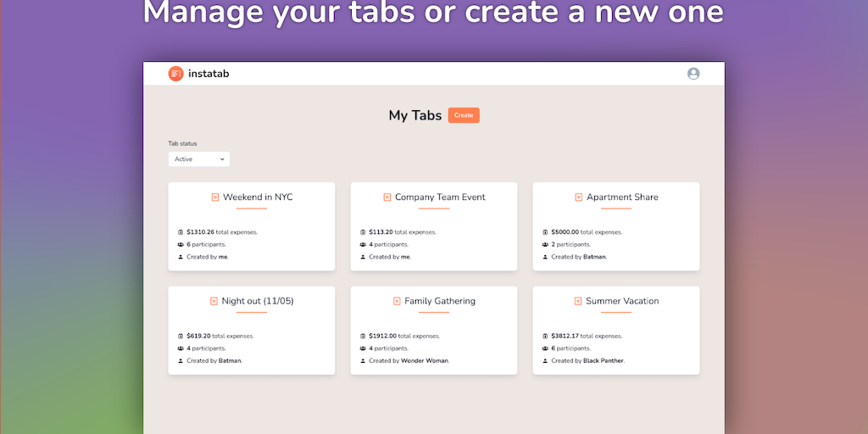This screenshot has height=434, width=868.
Task: Click expenses icon in Apartment Share card
Action: (x=545, y=232)
